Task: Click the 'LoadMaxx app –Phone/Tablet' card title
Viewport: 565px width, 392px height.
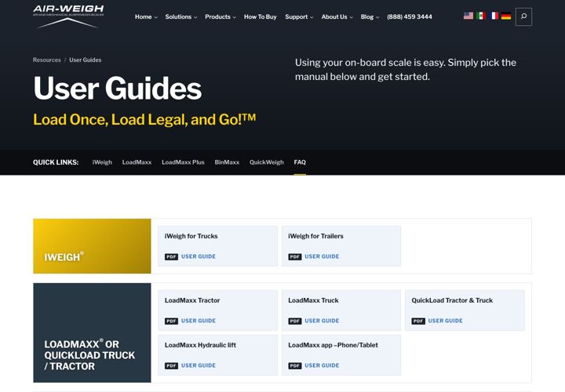Action: point(333,345)
